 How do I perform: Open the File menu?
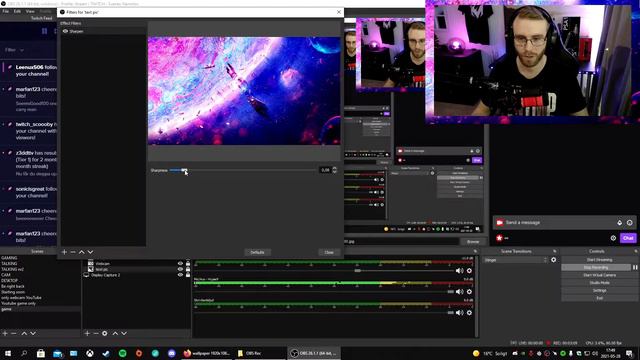tap(6, 11)
